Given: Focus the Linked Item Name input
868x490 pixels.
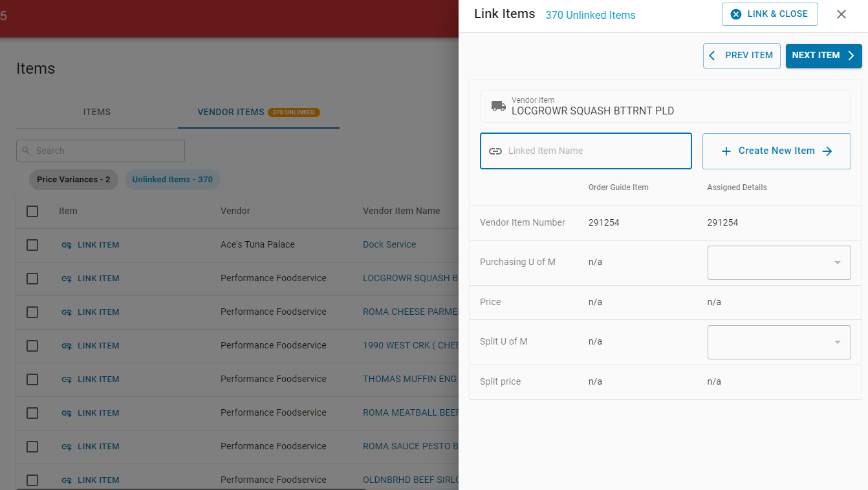Looking at the screenshot, I should click(x=586, y=151).
